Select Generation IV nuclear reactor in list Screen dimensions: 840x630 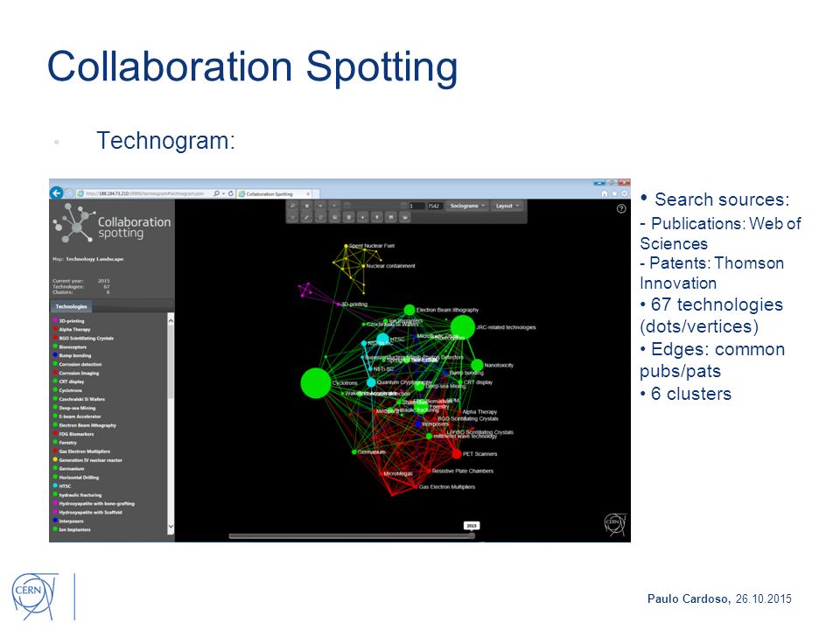click(87, 460)
